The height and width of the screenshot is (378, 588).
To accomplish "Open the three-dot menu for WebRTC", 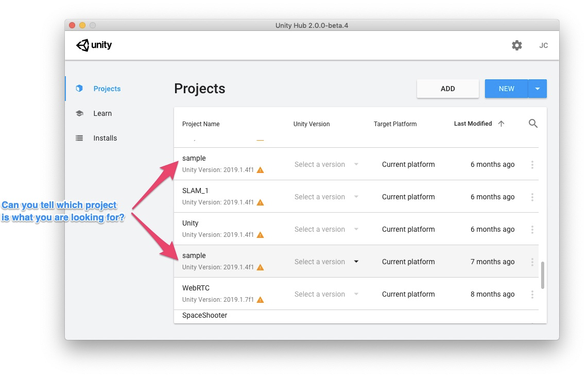I will pyautogui.click(x=532, y=294).
